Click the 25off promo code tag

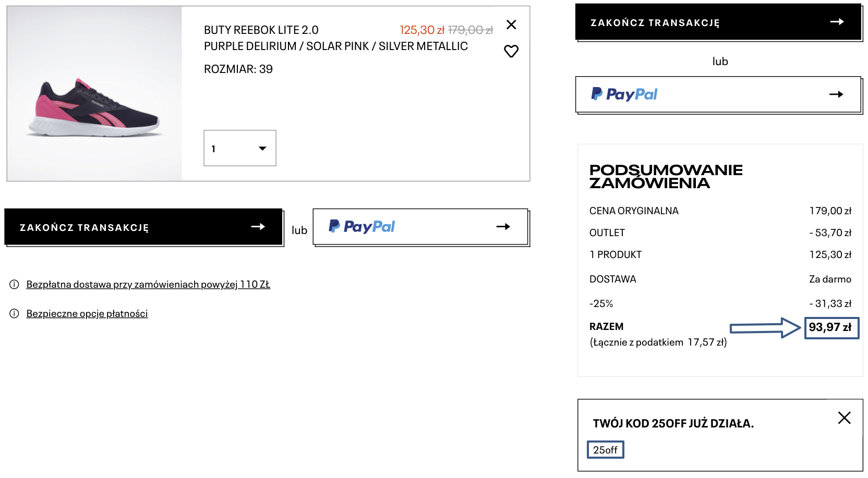click(x=605, y=450)
